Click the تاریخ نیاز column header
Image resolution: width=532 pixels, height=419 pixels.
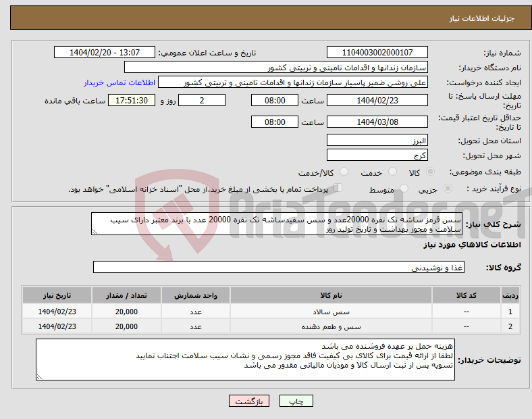pos(57,295)
